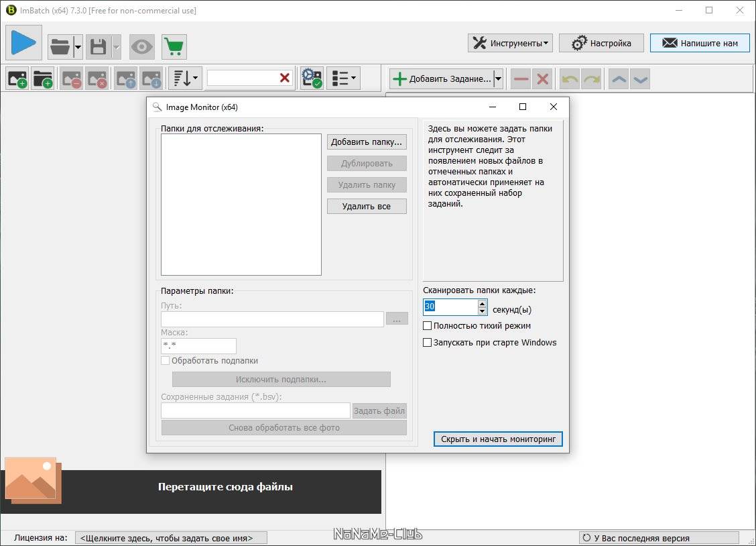Close the Image Monitor dialog
The image size is (756, 546).
554,107
